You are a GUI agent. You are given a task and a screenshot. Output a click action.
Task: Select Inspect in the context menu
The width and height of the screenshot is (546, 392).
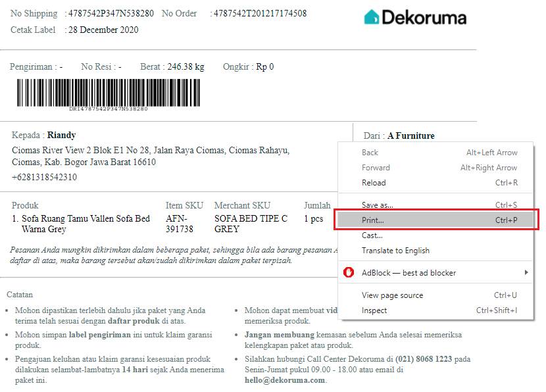(435, 310)
